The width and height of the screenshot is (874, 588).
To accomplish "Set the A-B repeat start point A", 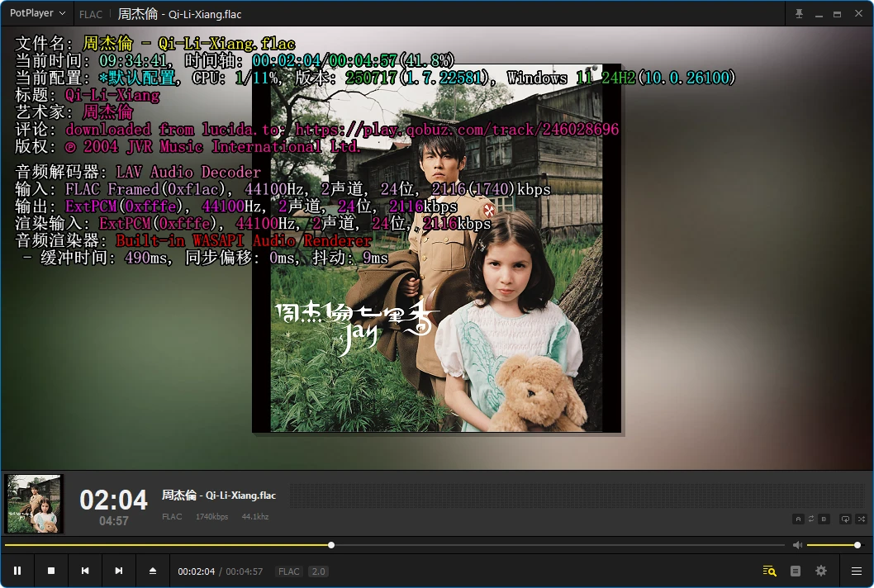I will (x=798, y=519).
